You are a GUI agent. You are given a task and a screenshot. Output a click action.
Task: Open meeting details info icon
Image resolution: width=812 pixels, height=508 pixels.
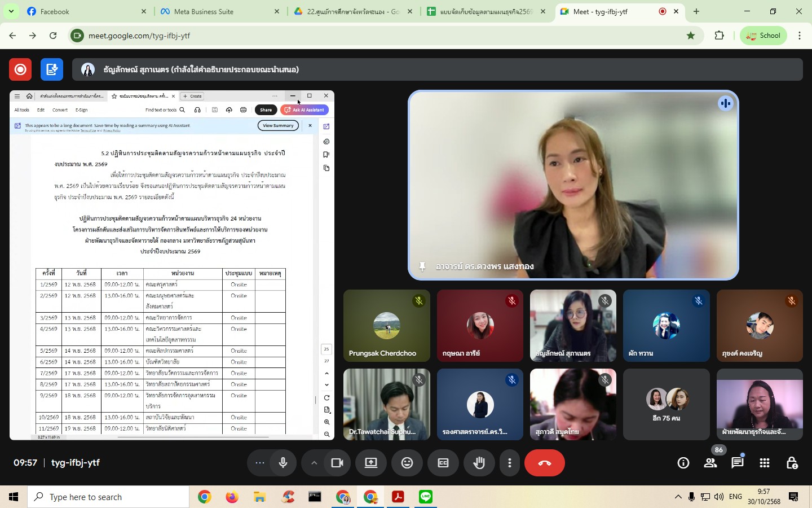[683, 463]
